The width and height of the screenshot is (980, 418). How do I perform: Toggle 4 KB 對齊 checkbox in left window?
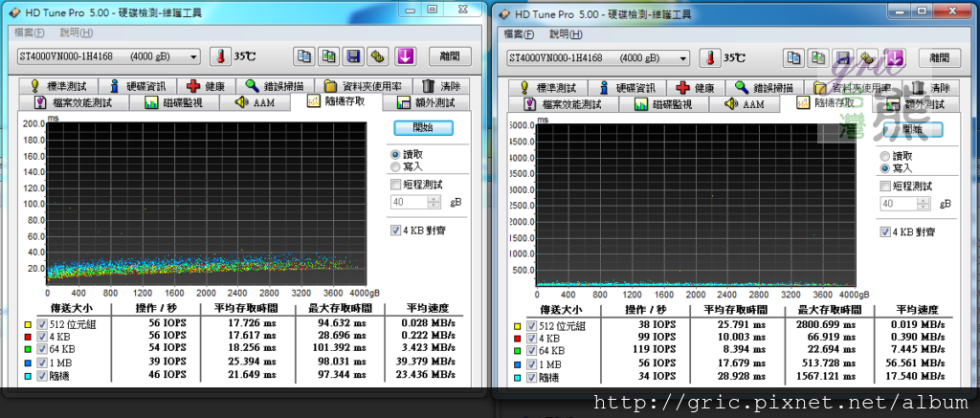coord(395,230)
